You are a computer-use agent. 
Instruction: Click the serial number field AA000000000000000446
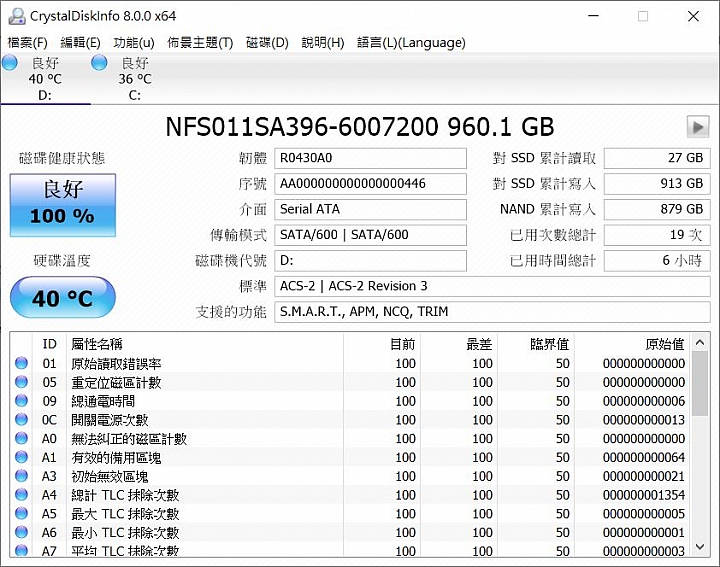(371, 184)
